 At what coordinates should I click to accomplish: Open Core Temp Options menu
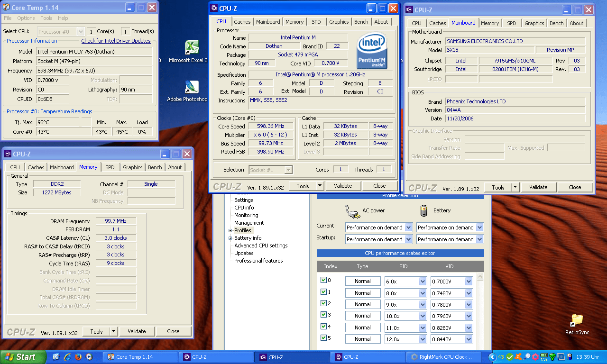(x=26, y=18)
